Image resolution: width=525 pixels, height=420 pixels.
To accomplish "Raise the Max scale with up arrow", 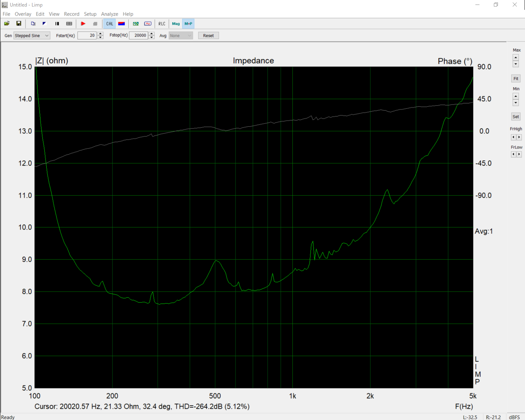I will (x=516, y=57).
